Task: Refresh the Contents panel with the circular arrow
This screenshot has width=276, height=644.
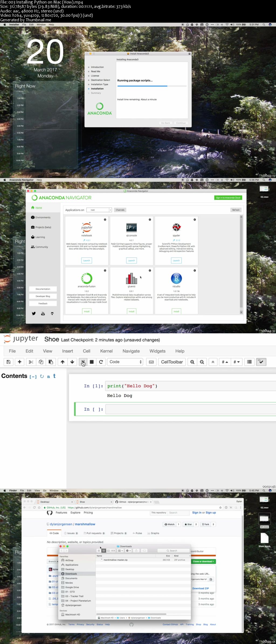Action: [42, 376]
